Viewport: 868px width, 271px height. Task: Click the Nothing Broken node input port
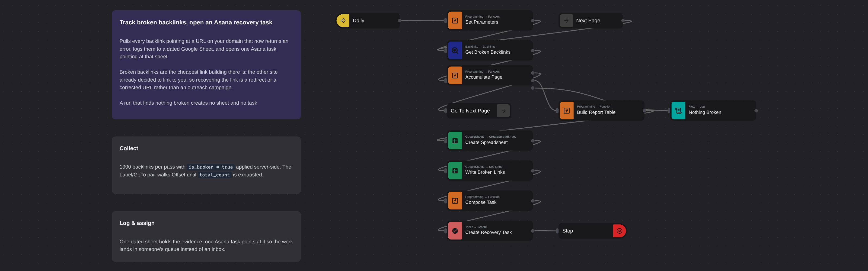(x=669, y=111)
